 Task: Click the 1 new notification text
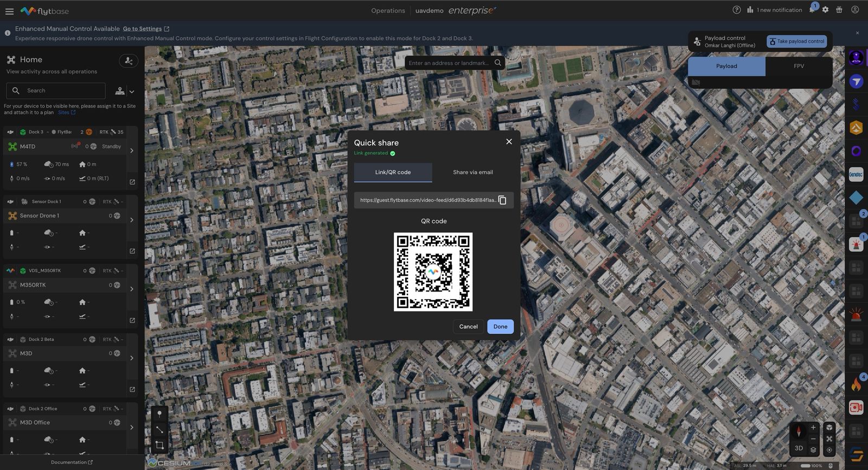point(779,10)
